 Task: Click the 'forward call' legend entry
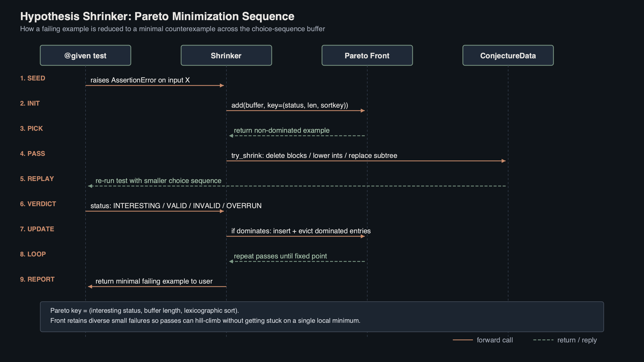(494, 340)
